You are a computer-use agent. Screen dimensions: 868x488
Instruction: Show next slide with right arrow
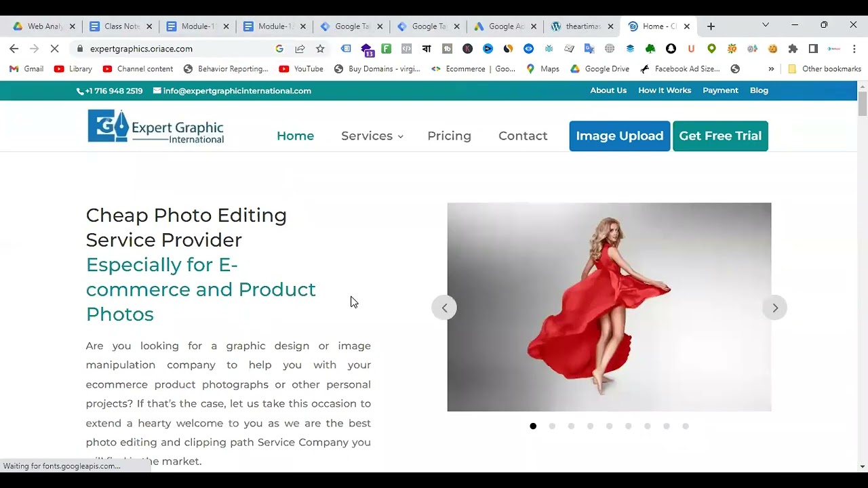coord(775,308)
